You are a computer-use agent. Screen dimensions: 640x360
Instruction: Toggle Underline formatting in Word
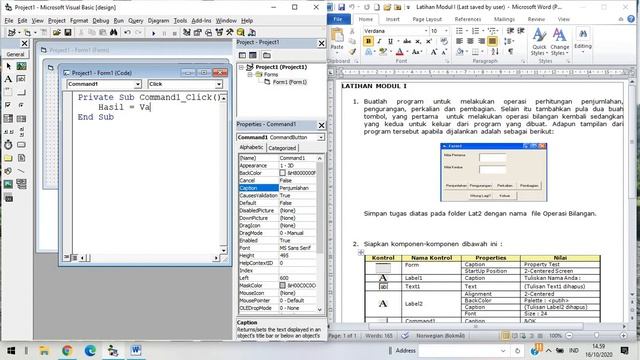(390, 41)
